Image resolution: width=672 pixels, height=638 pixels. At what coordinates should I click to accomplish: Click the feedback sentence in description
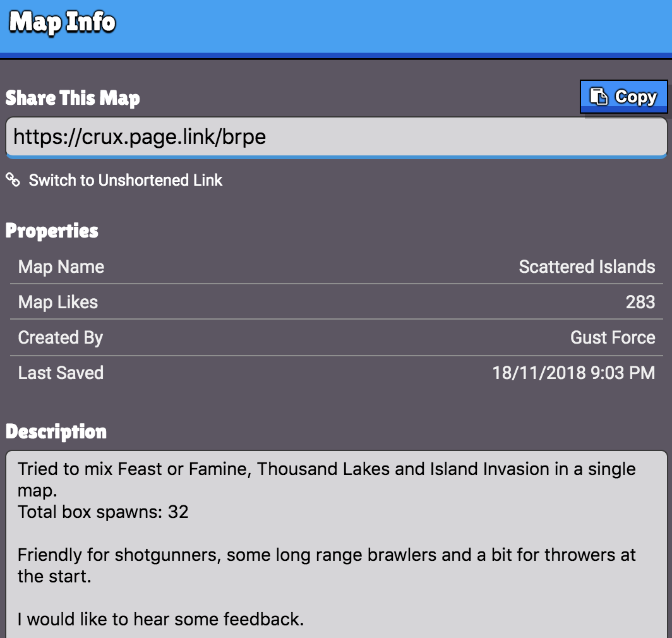[x=160, y=620]
